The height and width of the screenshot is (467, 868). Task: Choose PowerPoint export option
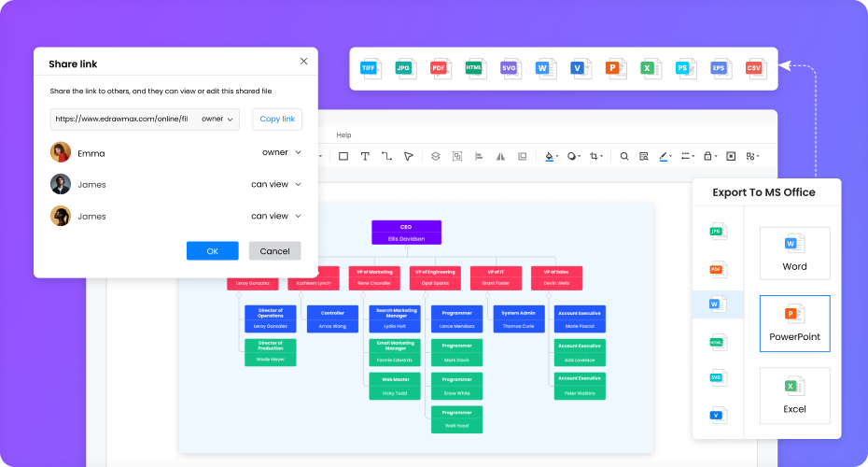794,323
